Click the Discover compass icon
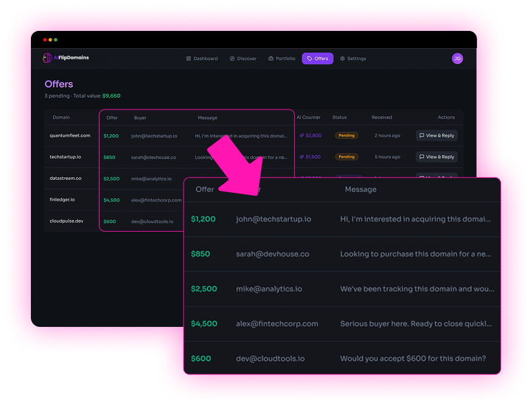Image resolution: width=532 pixels, height=406 pixels. [232, 59]
